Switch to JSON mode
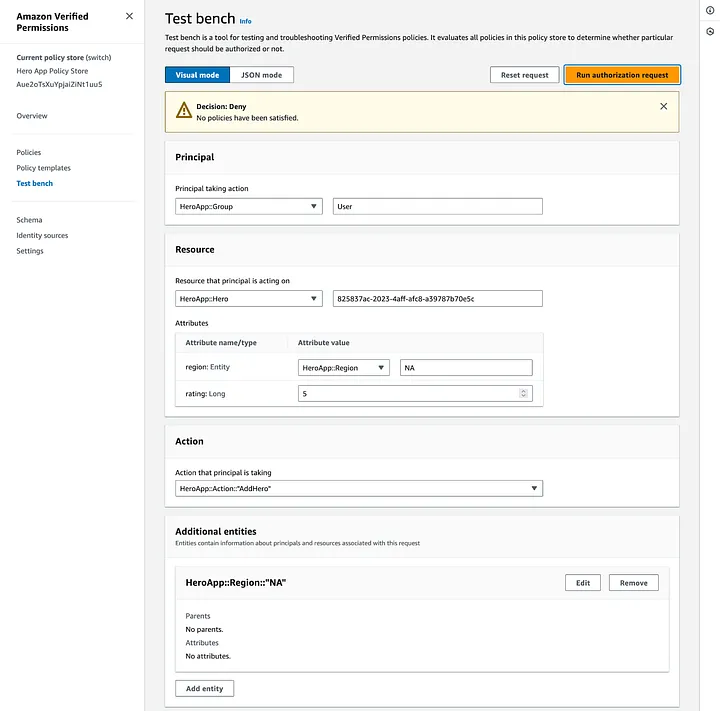 coord(261,75)
